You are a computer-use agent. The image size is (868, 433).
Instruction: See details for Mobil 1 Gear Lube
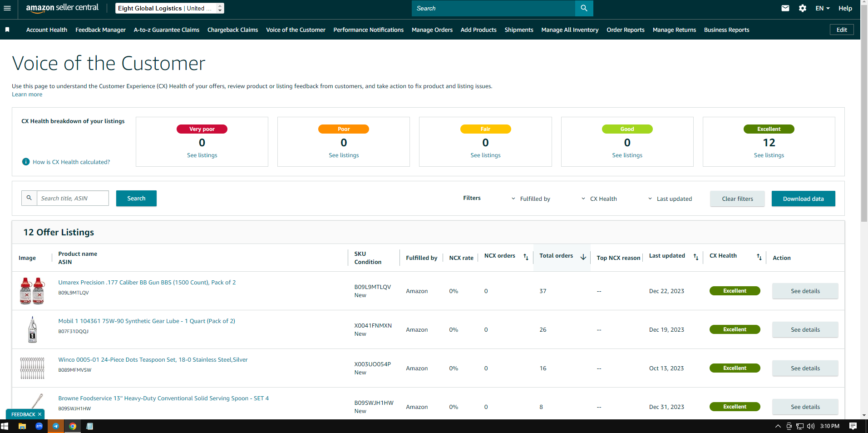(805, 329)
